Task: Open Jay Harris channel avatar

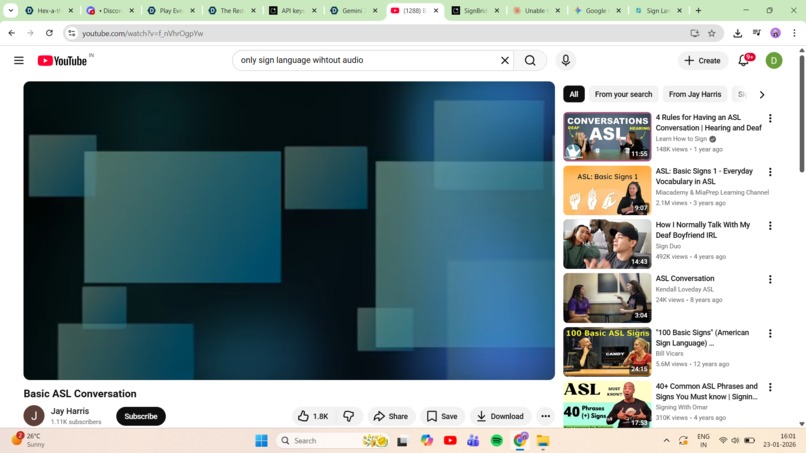Action: (x=34, y=415)
